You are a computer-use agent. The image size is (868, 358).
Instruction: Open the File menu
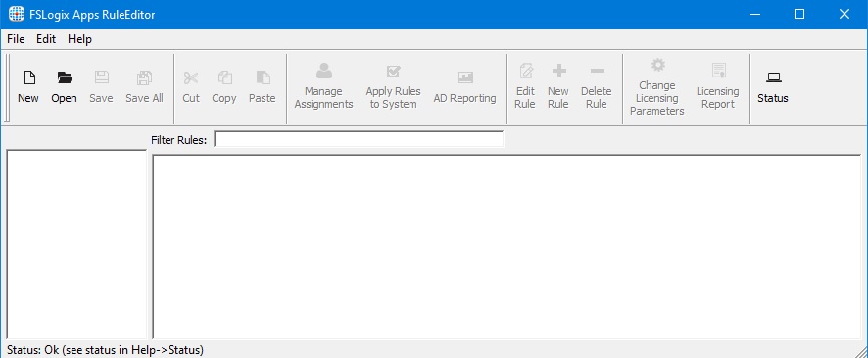16,39
